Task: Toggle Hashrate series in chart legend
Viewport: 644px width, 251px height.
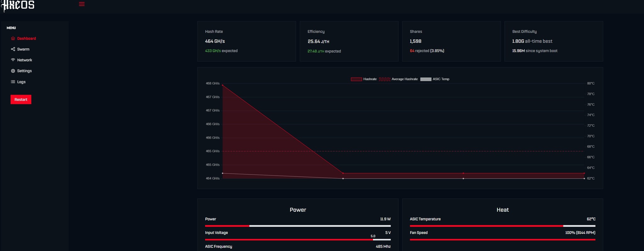Action: 364,79
